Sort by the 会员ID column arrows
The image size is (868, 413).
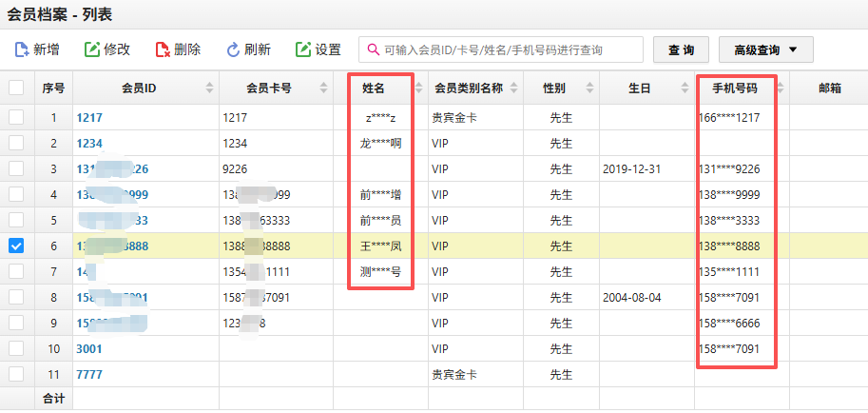click(x=210, y=88)
